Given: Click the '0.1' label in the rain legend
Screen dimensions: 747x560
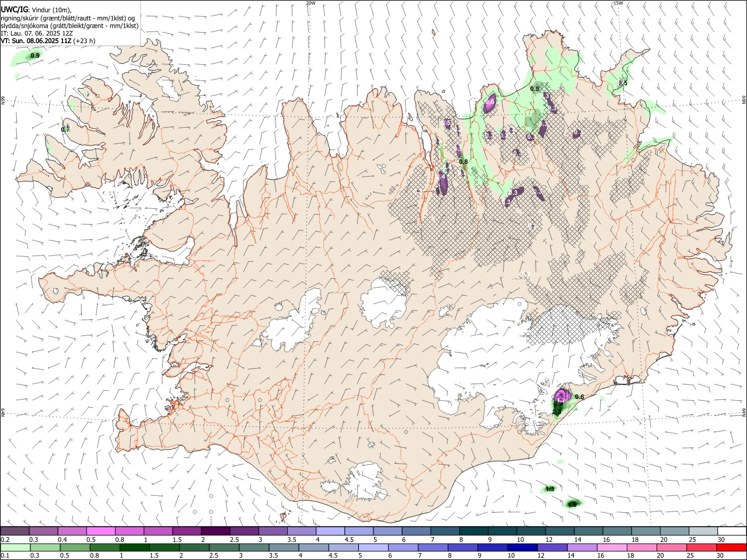Looking at the screenshot, I should (x=5, y=556).
